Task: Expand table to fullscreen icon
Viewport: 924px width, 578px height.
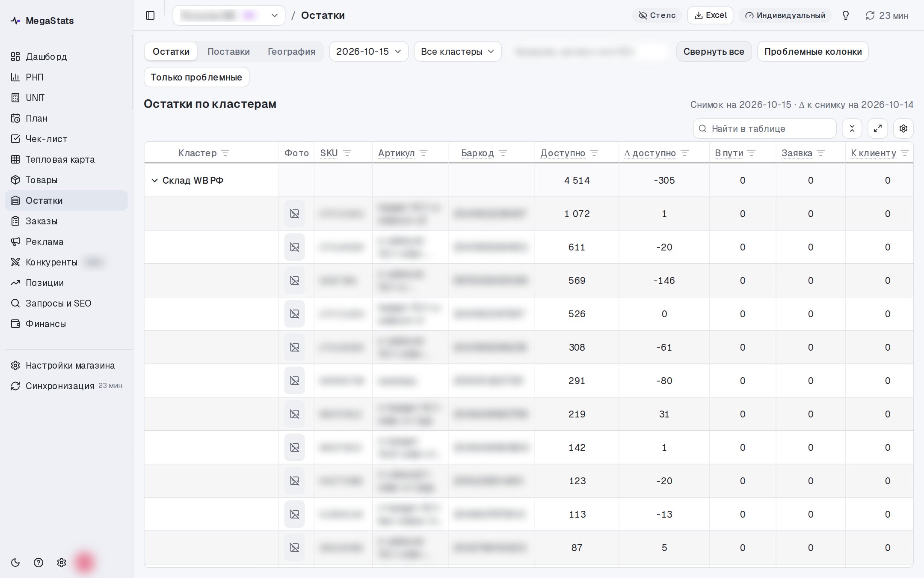Action: (877, 128)
